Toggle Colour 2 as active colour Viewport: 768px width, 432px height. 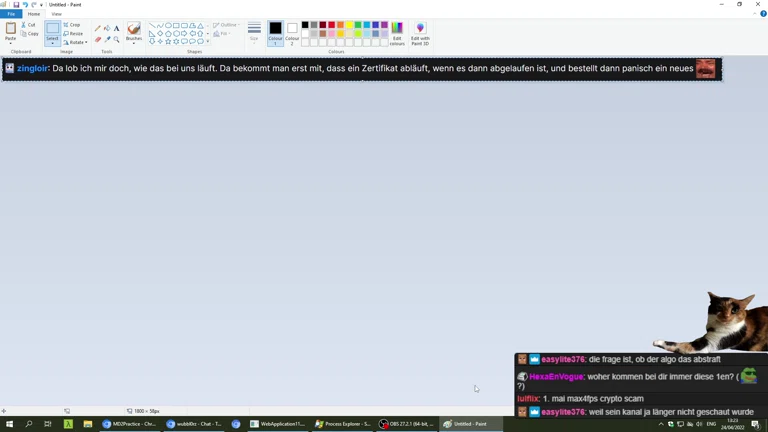pos(292,33)
